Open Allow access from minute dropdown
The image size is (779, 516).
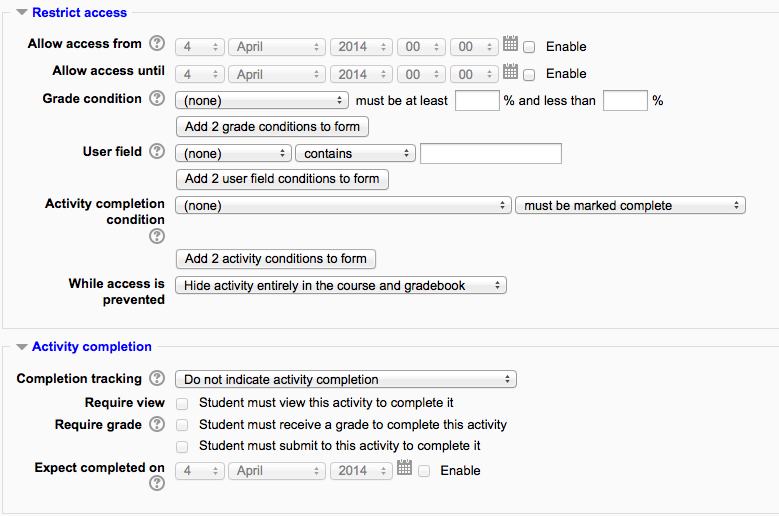tap(474, 47)
